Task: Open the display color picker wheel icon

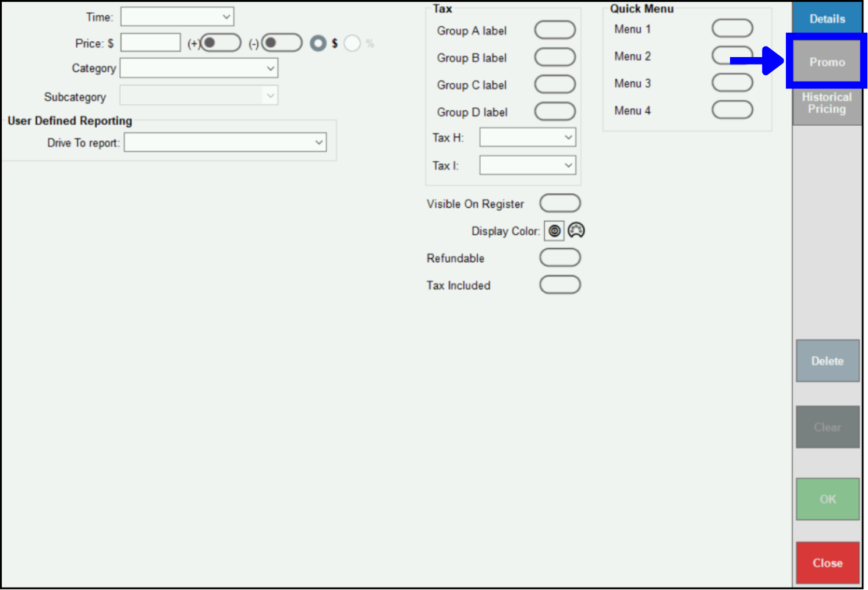Action: [554, 231]
